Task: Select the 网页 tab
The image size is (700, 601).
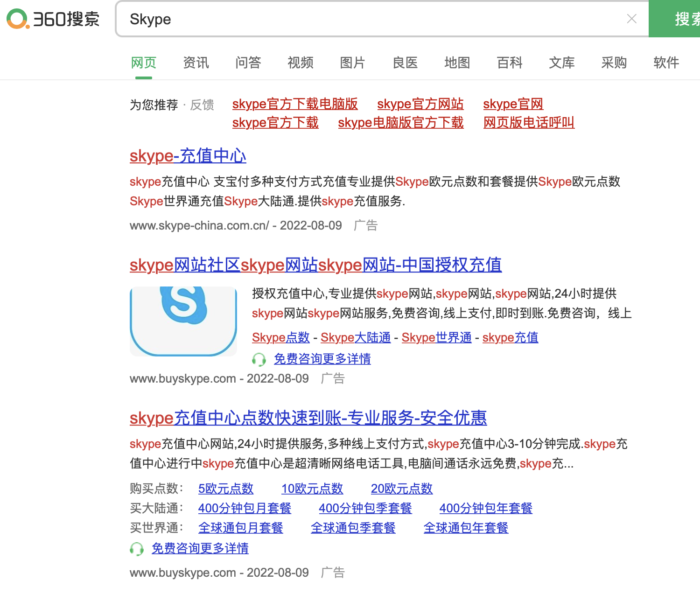Action: point(144,63)
